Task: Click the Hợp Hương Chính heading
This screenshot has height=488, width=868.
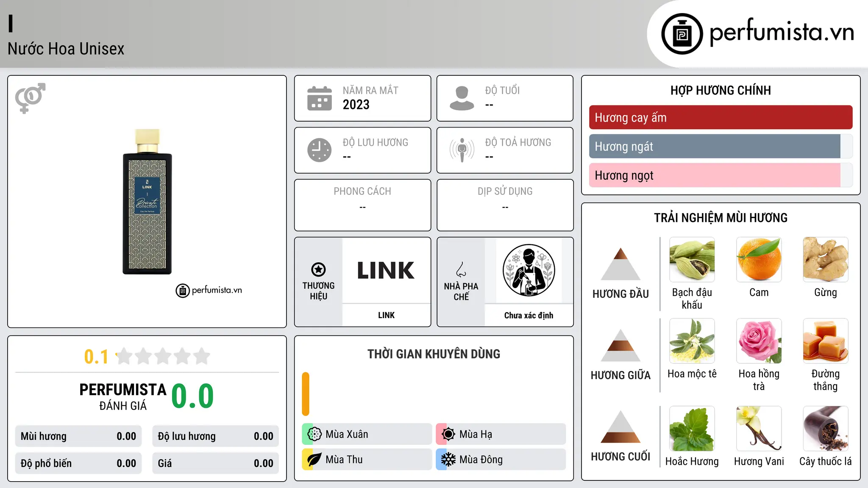Action: point(721,90)
